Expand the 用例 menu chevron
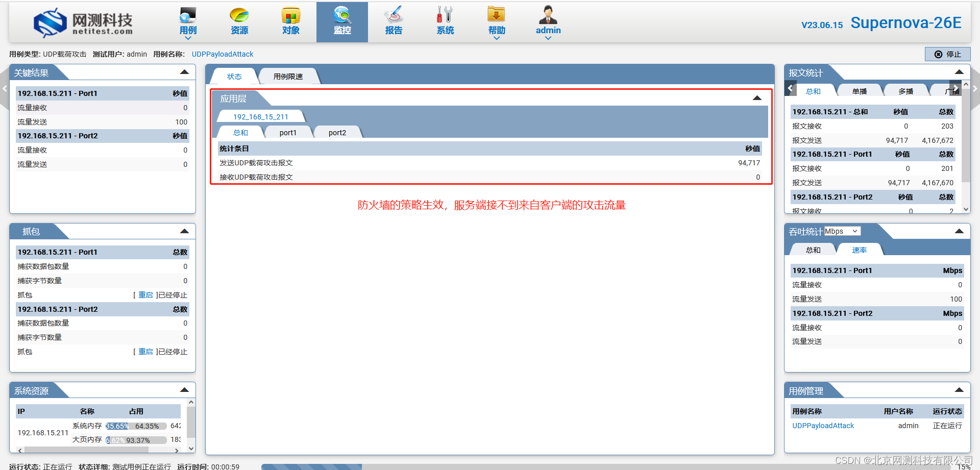 pos(188,38)
